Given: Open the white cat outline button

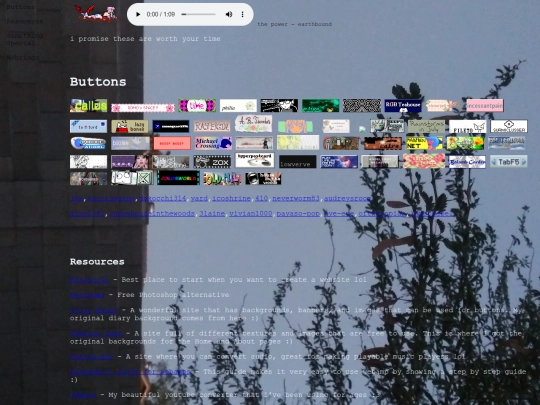Looking at the screenshot, I should click(x=468, y=126).
